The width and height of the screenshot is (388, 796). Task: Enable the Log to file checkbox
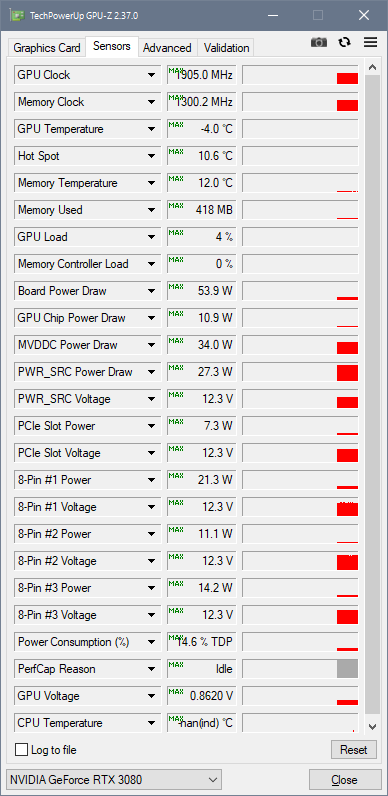[x=21, y=750]
